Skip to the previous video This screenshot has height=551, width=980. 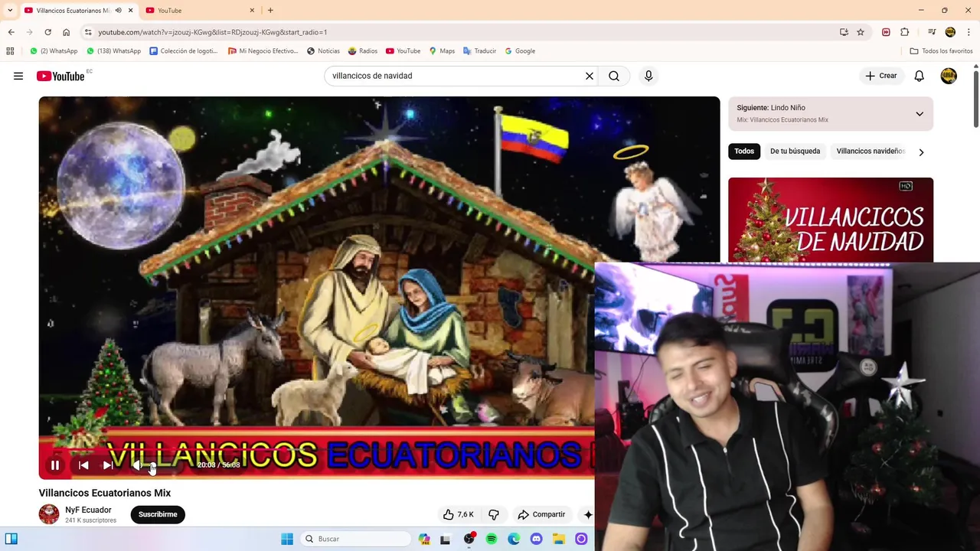(83, 465)
